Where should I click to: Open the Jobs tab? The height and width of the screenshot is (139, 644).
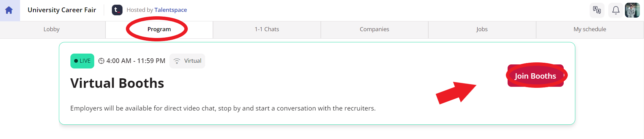[x=482, y=29]
